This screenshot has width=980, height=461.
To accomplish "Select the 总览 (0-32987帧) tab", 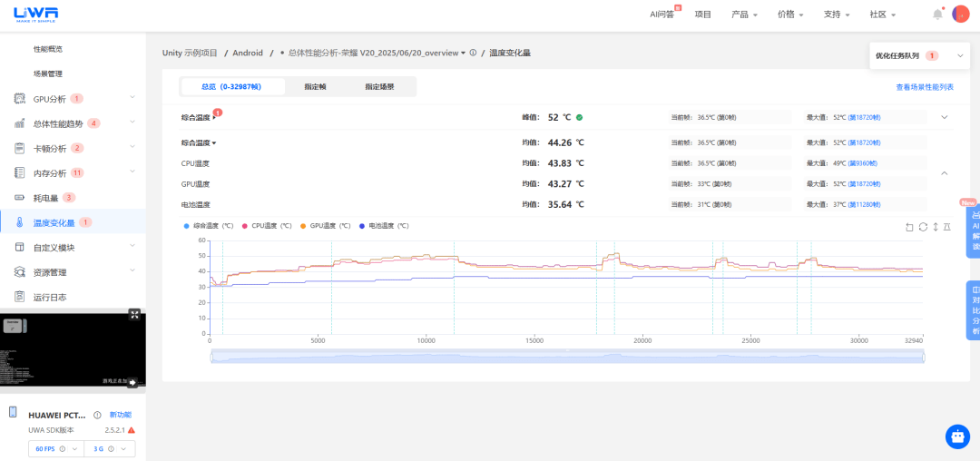I will 232,87.
